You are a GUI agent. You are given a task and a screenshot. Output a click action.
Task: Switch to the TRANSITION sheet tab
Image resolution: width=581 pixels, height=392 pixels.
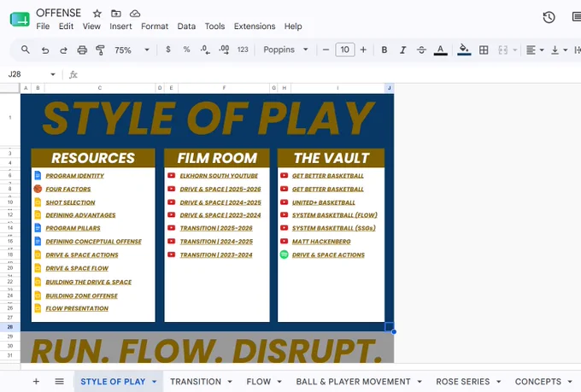(196, 382)
